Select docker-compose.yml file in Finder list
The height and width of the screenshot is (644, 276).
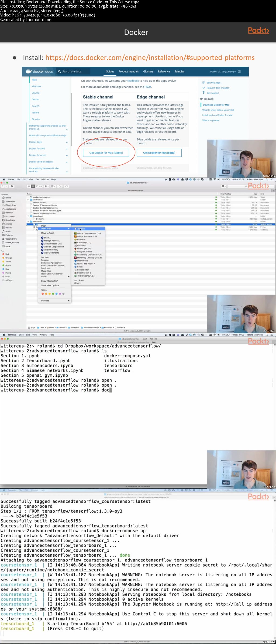coord(42,197)
